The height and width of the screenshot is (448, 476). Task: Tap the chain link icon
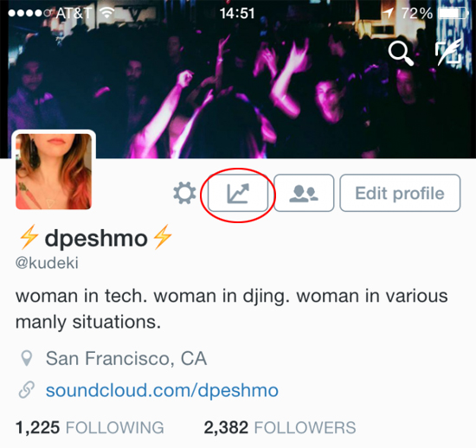(27, 390)
